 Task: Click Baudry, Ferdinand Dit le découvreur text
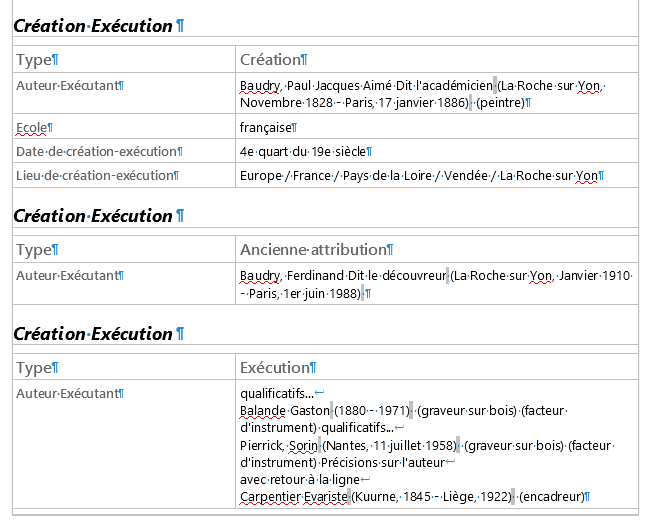tap(343, 276)
